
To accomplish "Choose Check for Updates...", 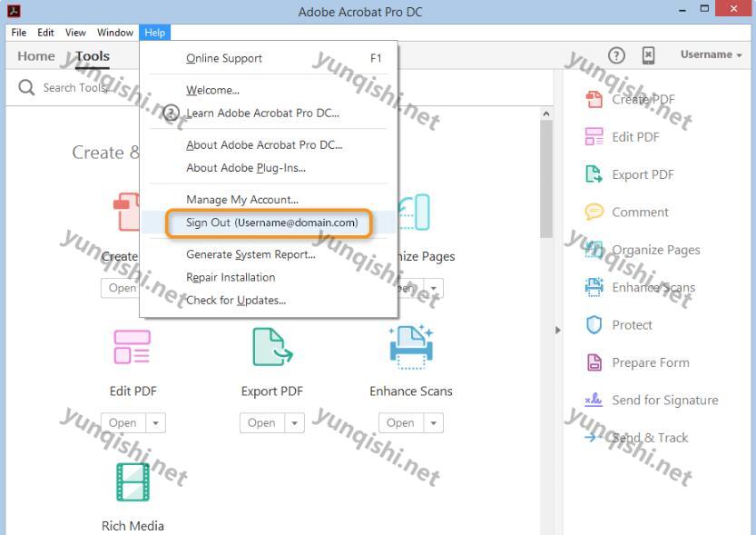I will 269,300.
